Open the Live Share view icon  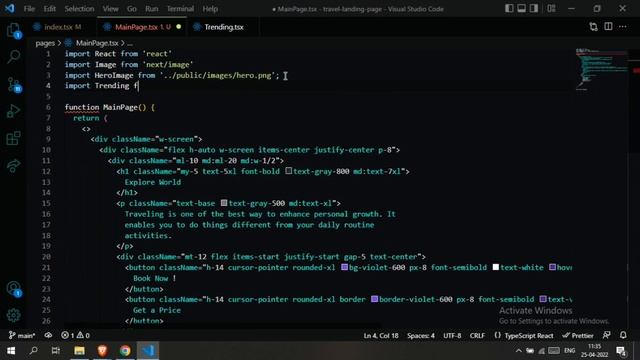(x=13, y=165)
